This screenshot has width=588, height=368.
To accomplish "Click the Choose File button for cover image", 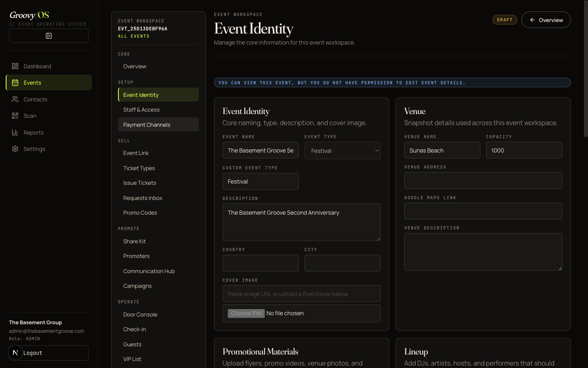I will point(246,313).
